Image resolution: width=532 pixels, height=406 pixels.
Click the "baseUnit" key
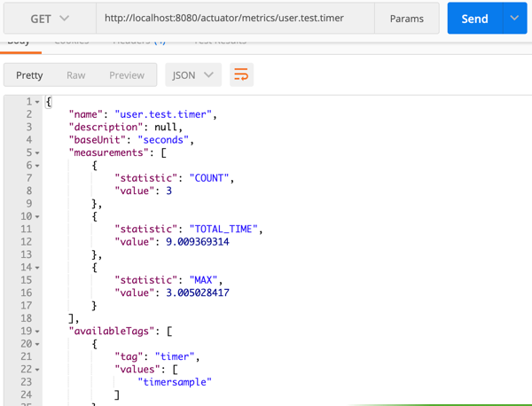coord(97,140)
